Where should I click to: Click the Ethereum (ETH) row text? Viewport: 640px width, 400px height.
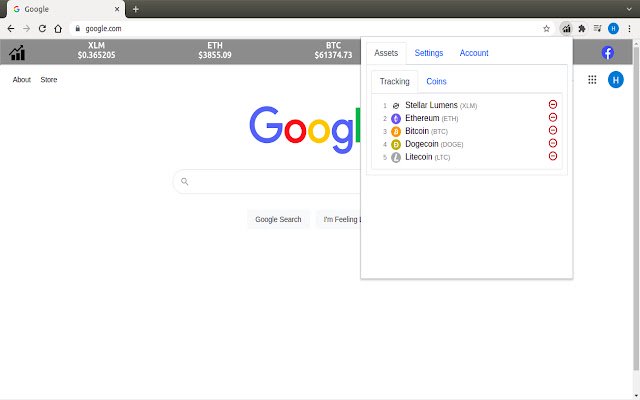[431, 118]
